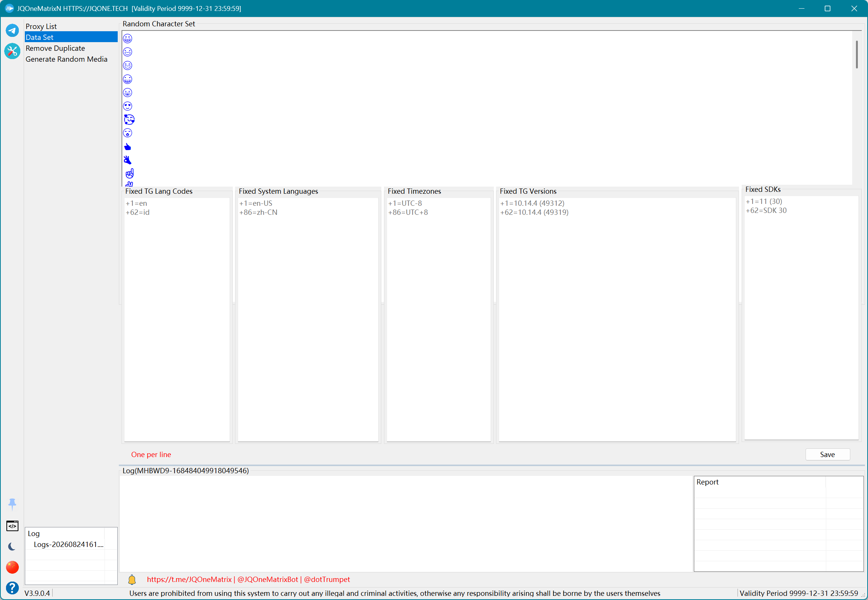Screen dimensions: 868x600
Task: Open the @JQOneMatrixBot link
Action: click(268, 579)
